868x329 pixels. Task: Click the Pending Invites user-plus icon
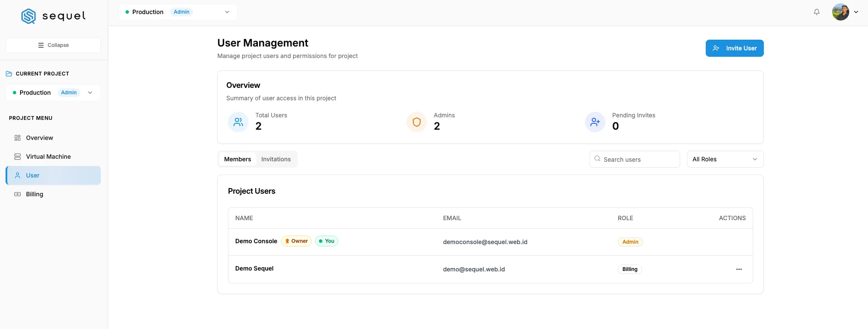595,122
